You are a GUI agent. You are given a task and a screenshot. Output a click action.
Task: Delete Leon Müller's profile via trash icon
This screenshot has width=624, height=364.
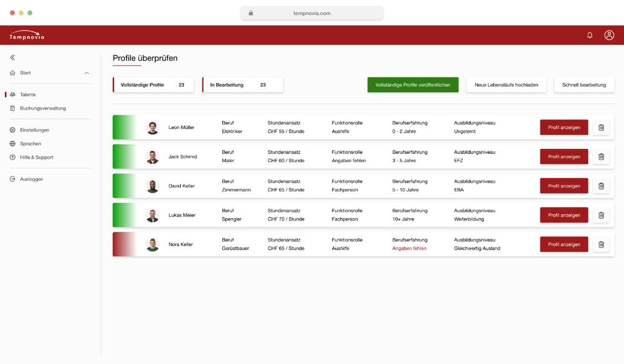[601, 127]
